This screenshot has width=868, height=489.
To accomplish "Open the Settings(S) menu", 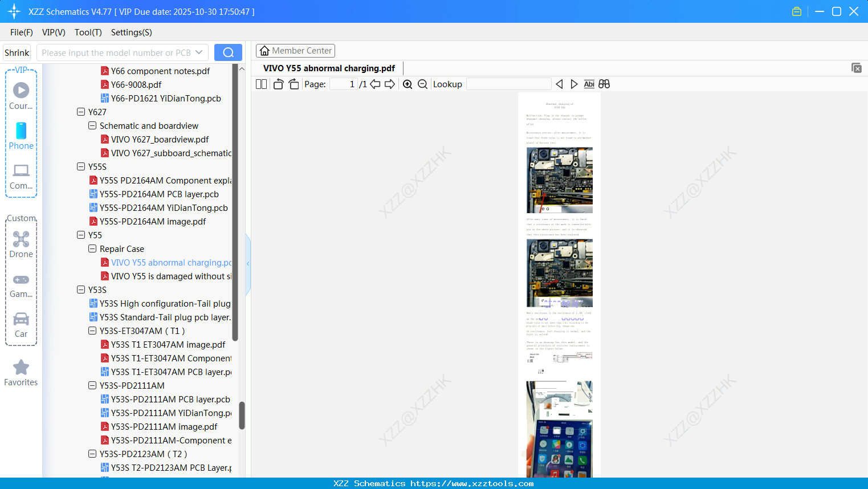I will click(x=132, y=32).
